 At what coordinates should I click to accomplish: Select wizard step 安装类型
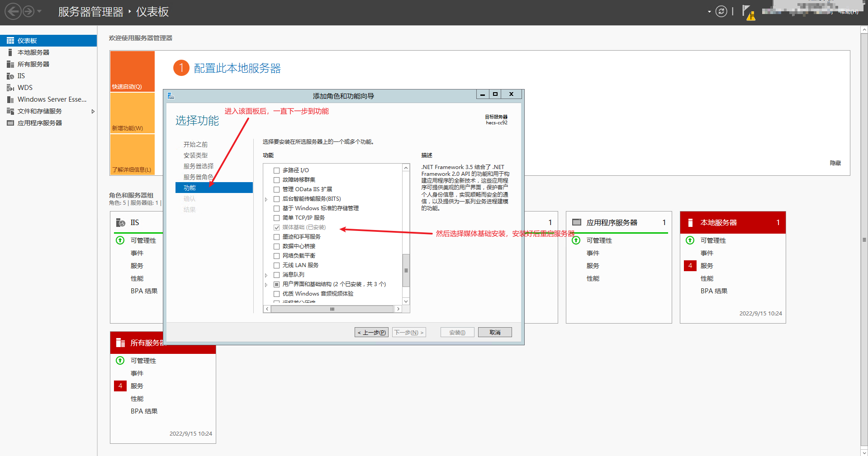pos(195,155)
